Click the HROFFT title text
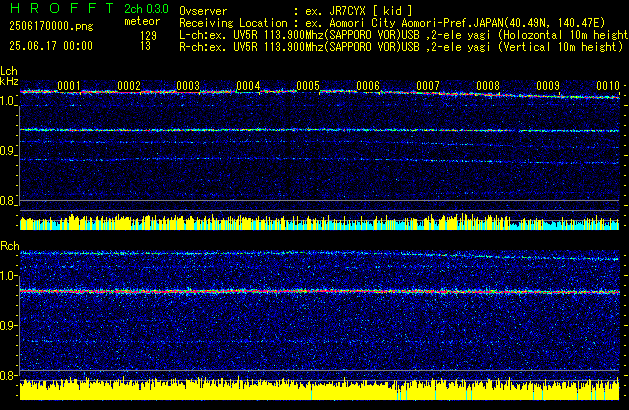Image resolution: width=629 pixels, height=410 pixels. [x=62, y=8]
